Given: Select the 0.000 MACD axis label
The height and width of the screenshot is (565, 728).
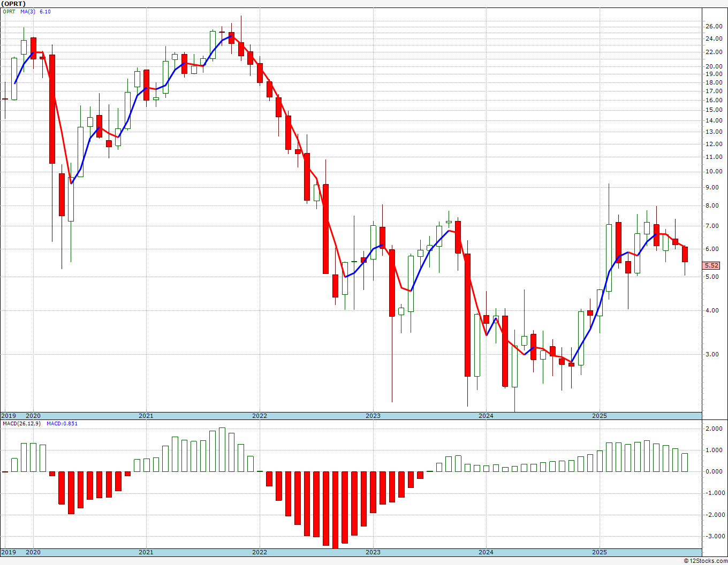Looking at the screenshot, I should click(715, 472).
